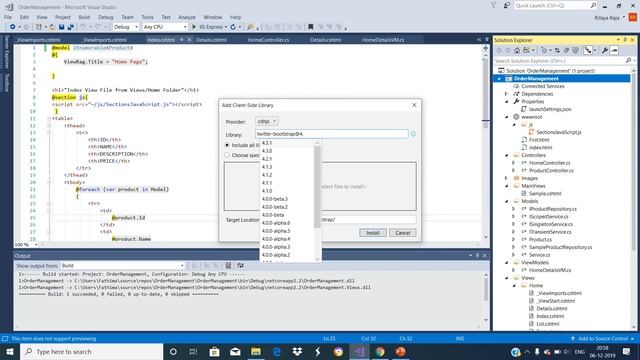Select Sample.cshtml in Solution Explorer
Screen dimensions: 640x360
[x=544, y=193]
